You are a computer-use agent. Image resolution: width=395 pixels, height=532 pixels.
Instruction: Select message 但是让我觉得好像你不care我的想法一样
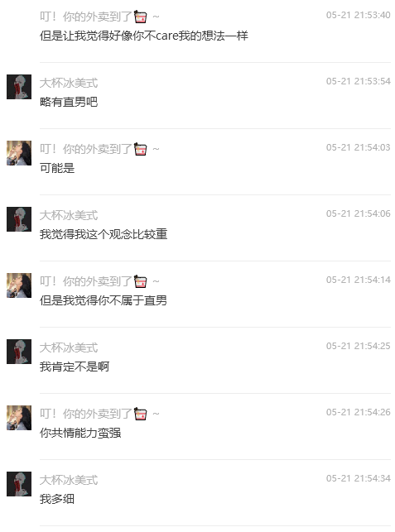click(x=144, y=36)
